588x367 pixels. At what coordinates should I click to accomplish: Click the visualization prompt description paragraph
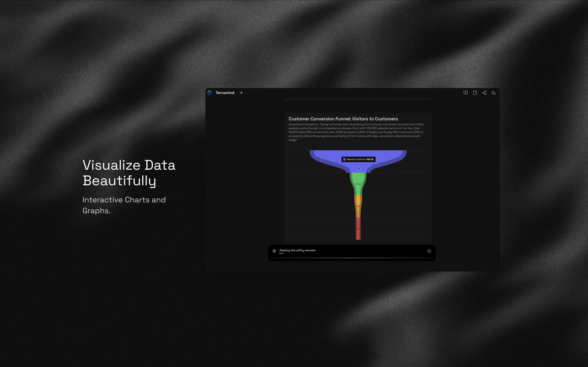click(x=356, y=132)
